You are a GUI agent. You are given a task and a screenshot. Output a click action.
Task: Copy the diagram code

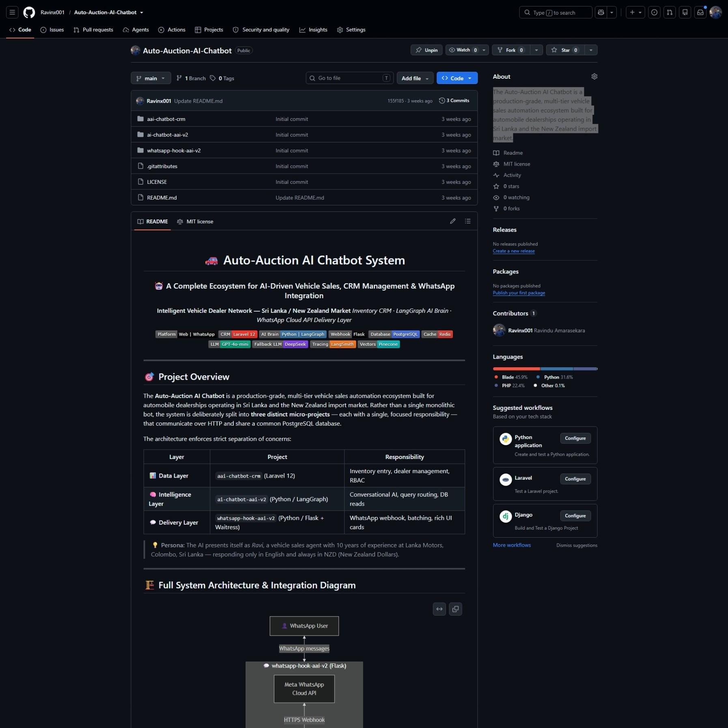click(456, 609)
